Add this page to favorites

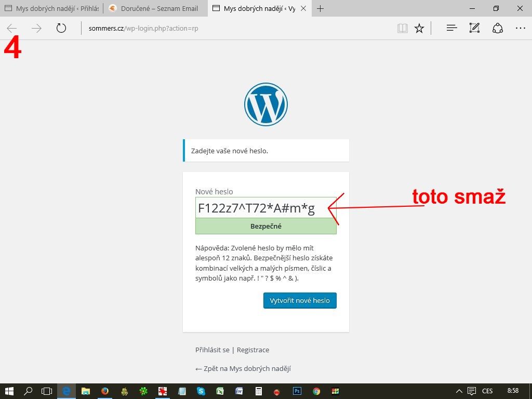coord(419,28)
